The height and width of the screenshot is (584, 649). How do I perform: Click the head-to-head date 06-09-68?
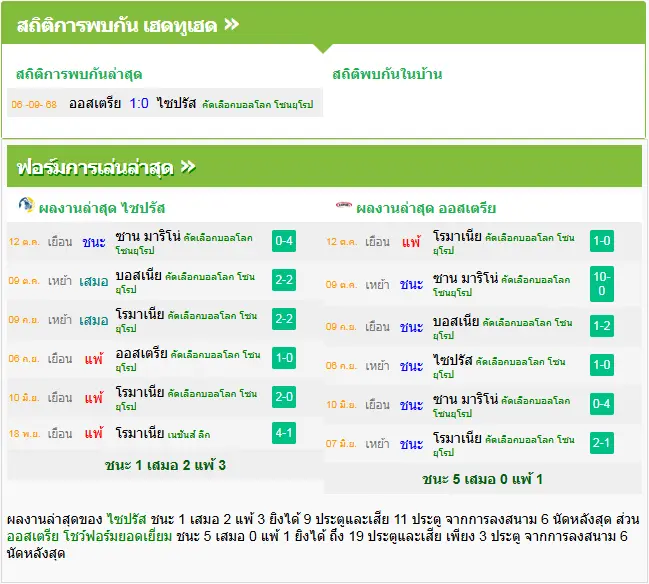click(x=34, y=104)
